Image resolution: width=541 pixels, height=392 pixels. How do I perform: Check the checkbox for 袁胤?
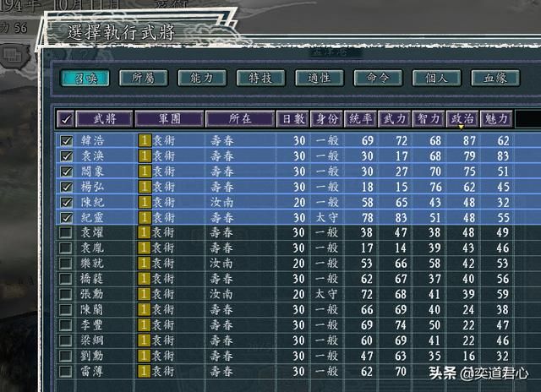pyautogui.click(x=66, y=248)
